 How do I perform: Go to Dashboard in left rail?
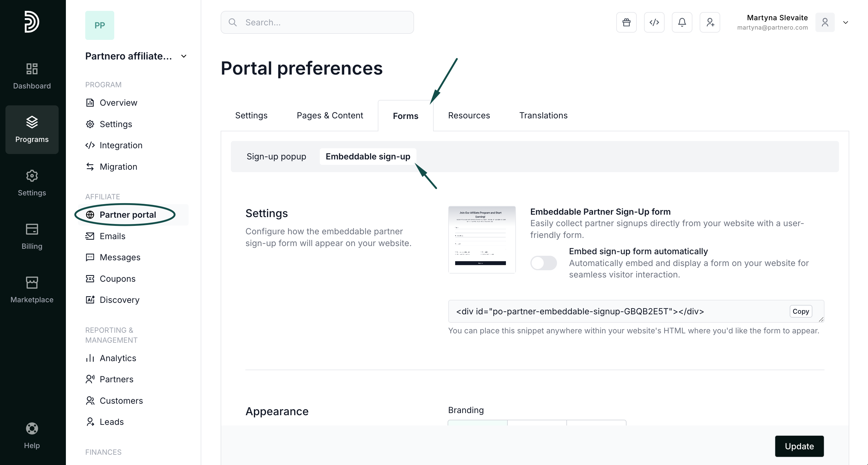[x=32, y=76]
